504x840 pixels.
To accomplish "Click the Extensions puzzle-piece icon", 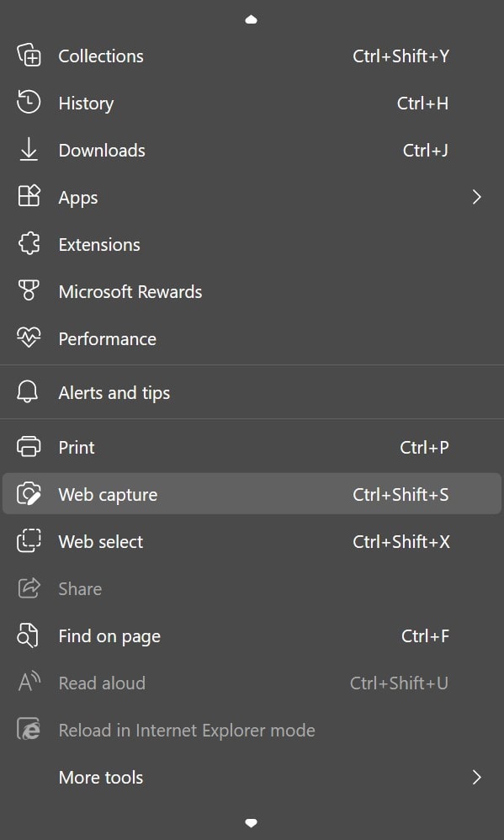I will point(29,244).
